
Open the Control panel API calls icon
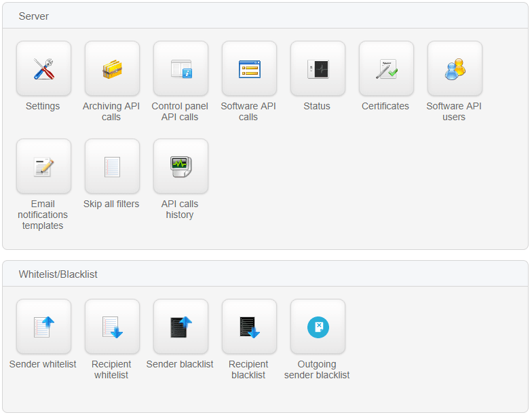tap(180, 69)
